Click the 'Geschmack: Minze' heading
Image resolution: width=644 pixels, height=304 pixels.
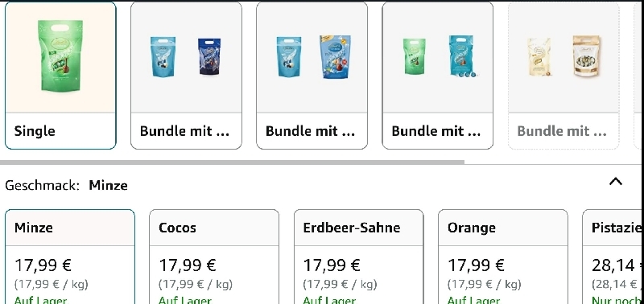[66, 186]
